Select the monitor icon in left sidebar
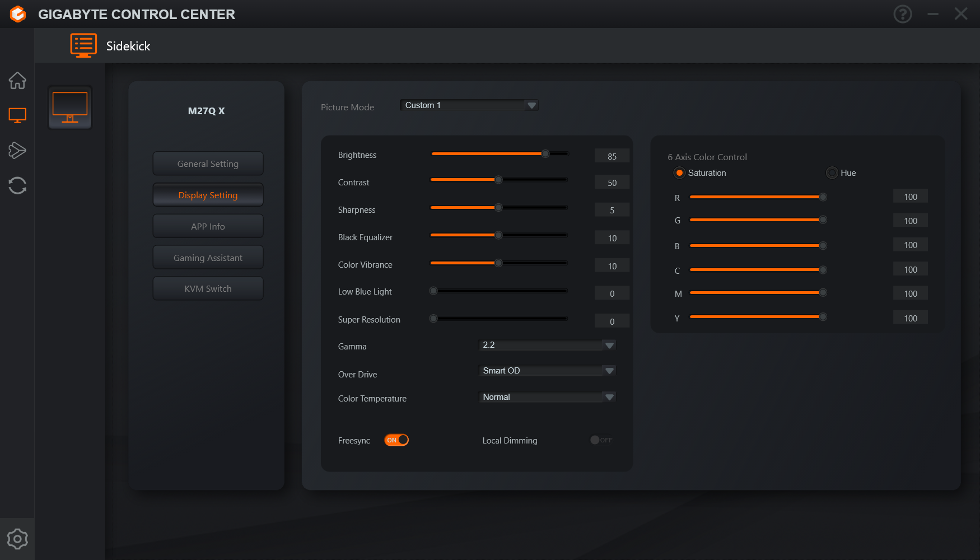This screenshot has width=980, height=560. 17,115
